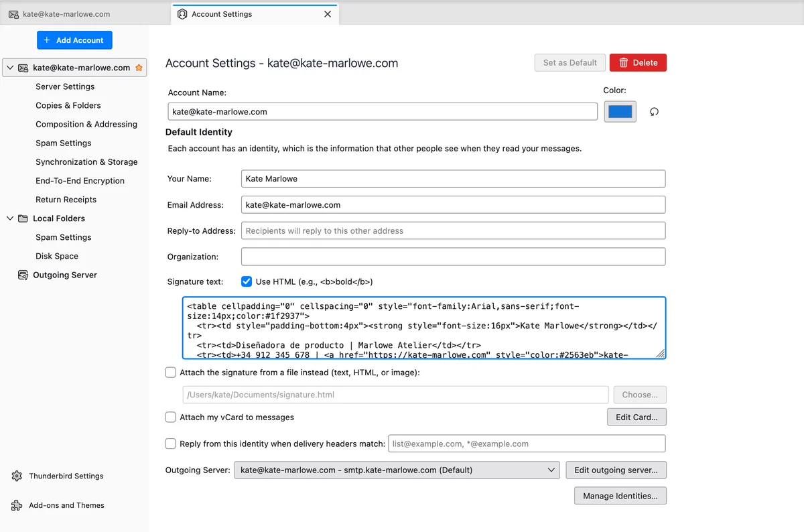Click the red Delete account button
The width and height of the screenshot is (804, 532).
(x=638, y=62)
